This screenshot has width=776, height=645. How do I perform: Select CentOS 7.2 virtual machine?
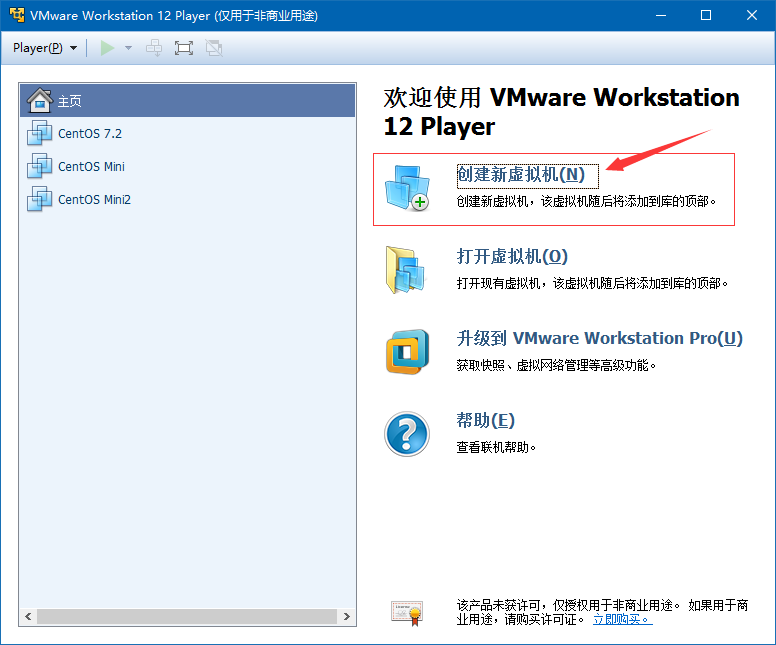(x=188, y=134)
